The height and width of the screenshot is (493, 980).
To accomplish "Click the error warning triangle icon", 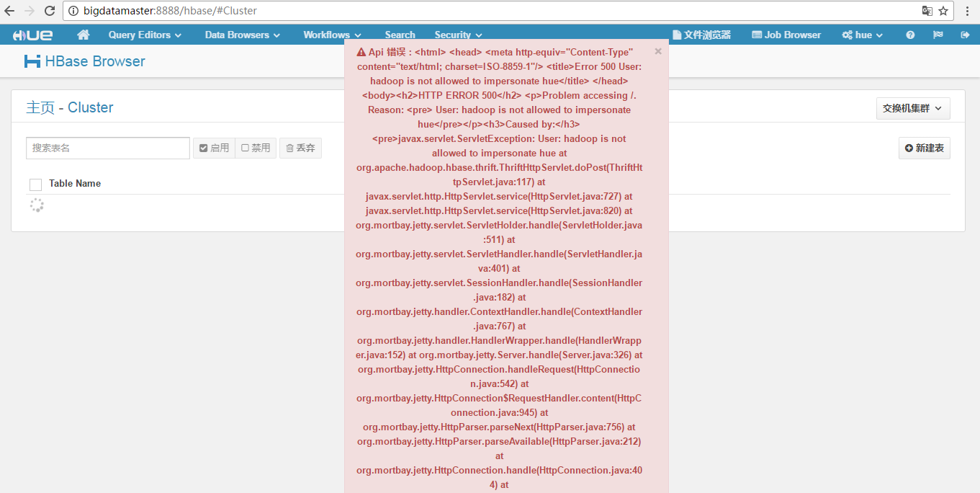I will [361, 52].
